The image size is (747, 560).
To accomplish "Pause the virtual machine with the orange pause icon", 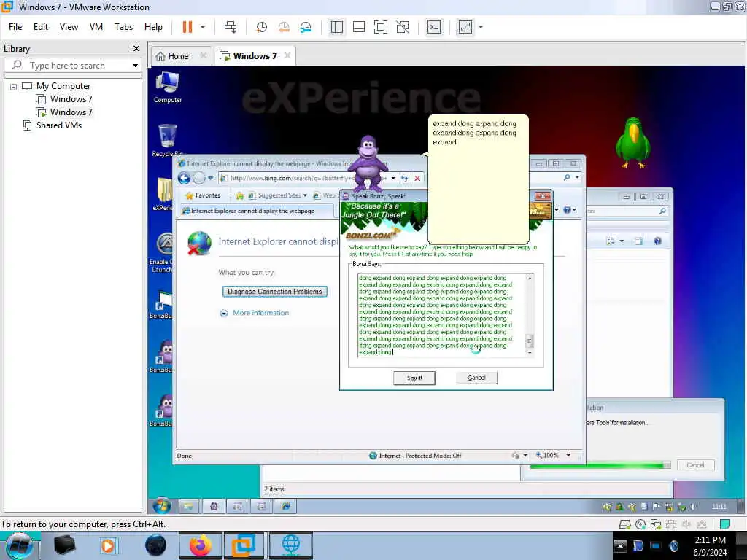I will point(187,27).
